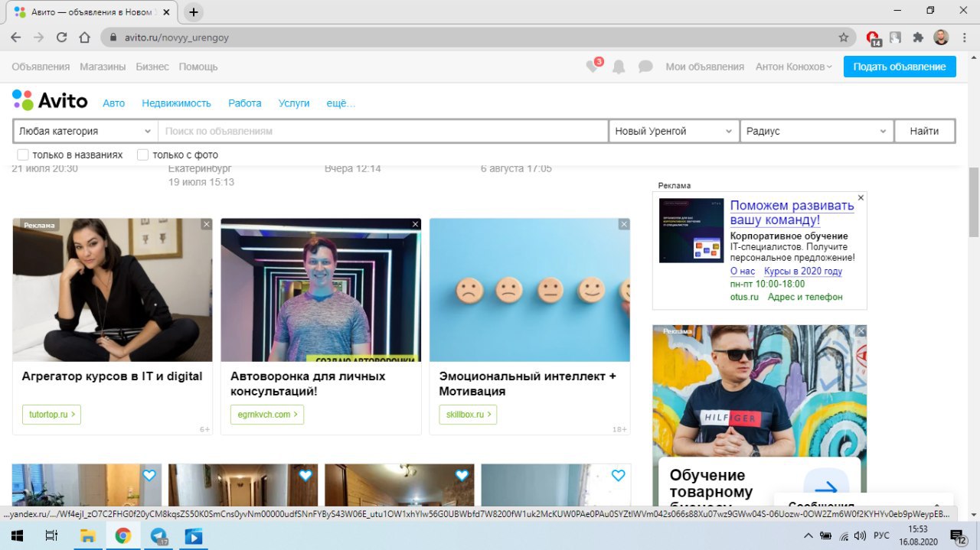
Task: Open Chrome three-dot menu
Action: pos(964,37)
